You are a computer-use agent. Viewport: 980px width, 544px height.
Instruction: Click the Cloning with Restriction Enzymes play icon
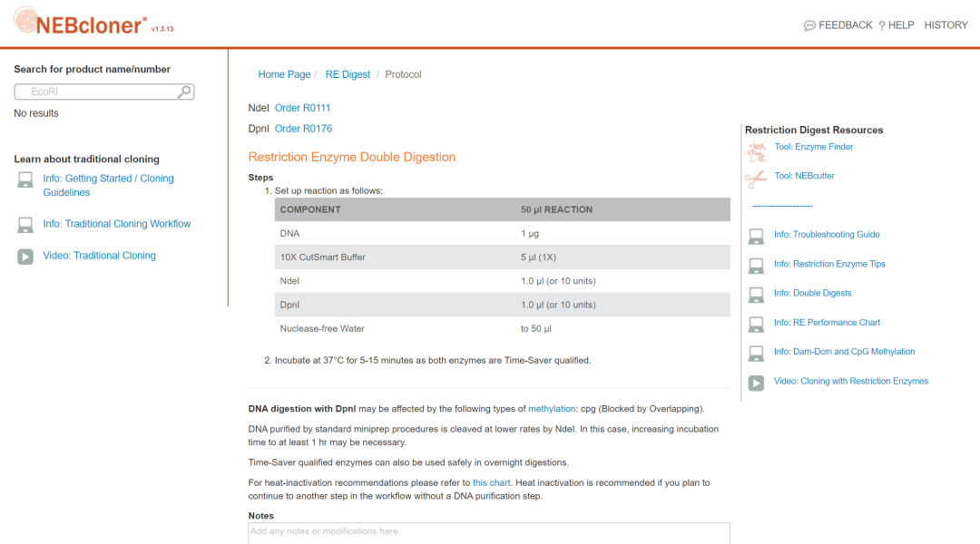click(x=756, y=383)
